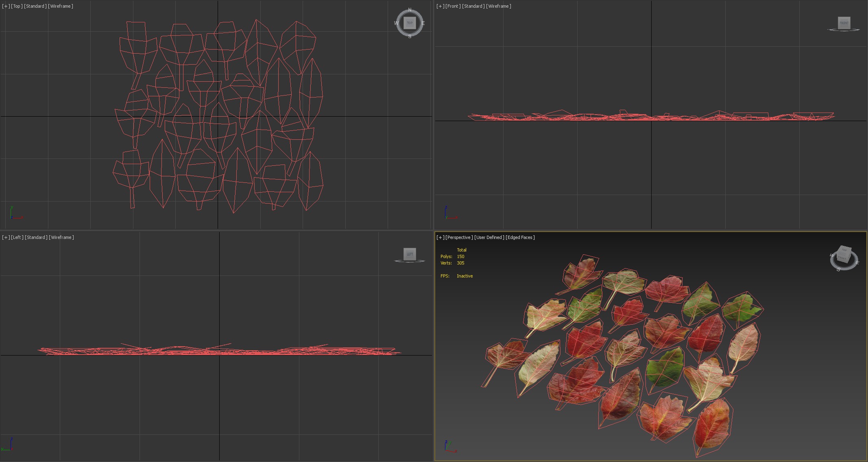Open the [User Defined] quality menu
Viewport: 868px width, 462px height.
coord(489,237)
